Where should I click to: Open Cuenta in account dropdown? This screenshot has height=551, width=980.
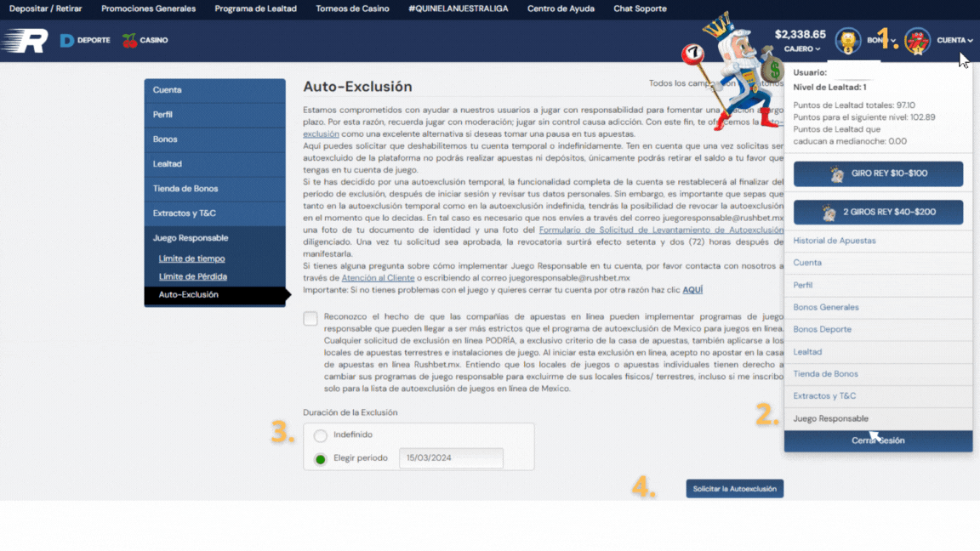pos(878,263)
